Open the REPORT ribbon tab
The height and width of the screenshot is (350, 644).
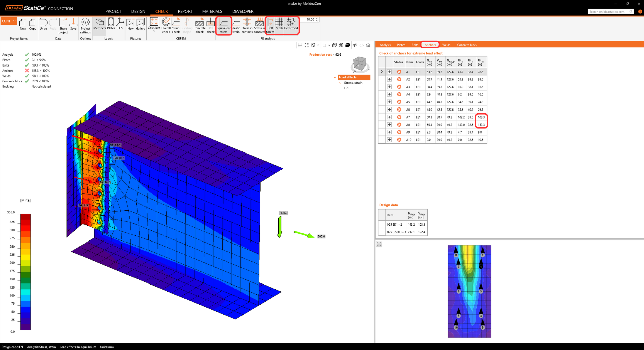(x=185, y=11)
